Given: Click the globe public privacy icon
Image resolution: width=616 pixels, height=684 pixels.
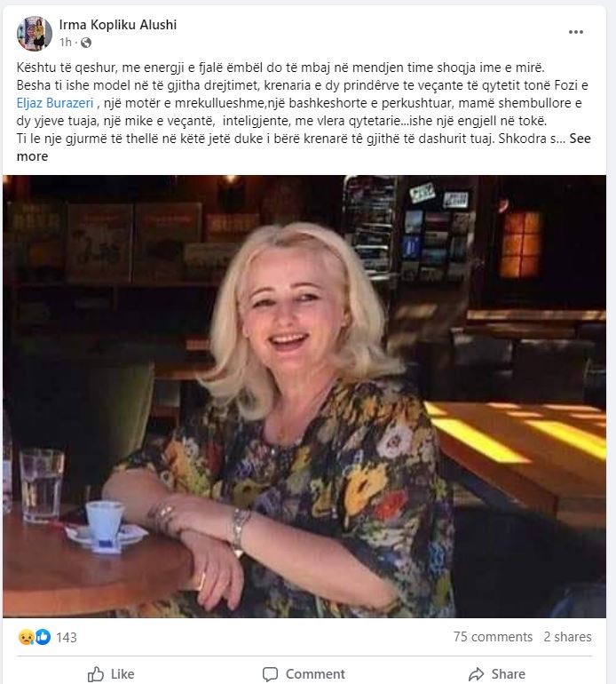Looking at the screenshot, I should coord(86,43).
